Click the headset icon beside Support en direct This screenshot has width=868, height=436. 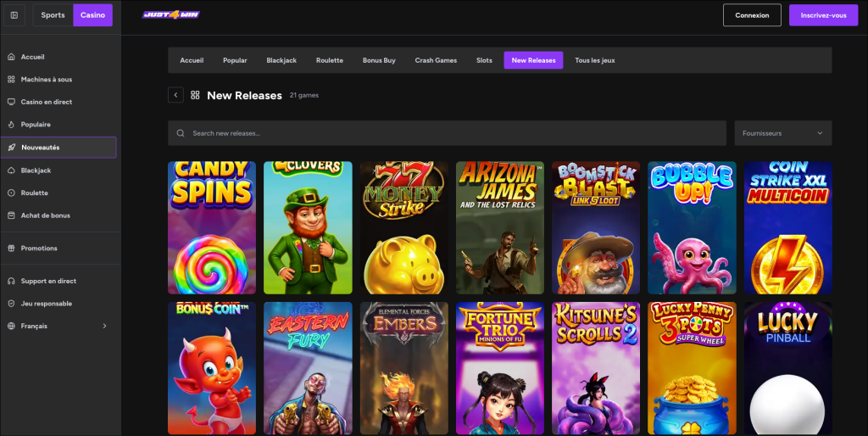tap(11, 281)
